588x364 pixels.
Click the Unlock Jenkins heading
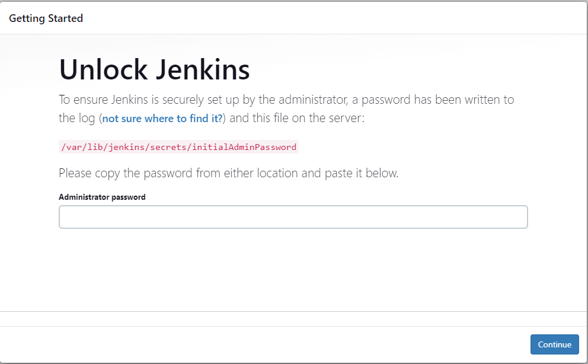(155, 70)
